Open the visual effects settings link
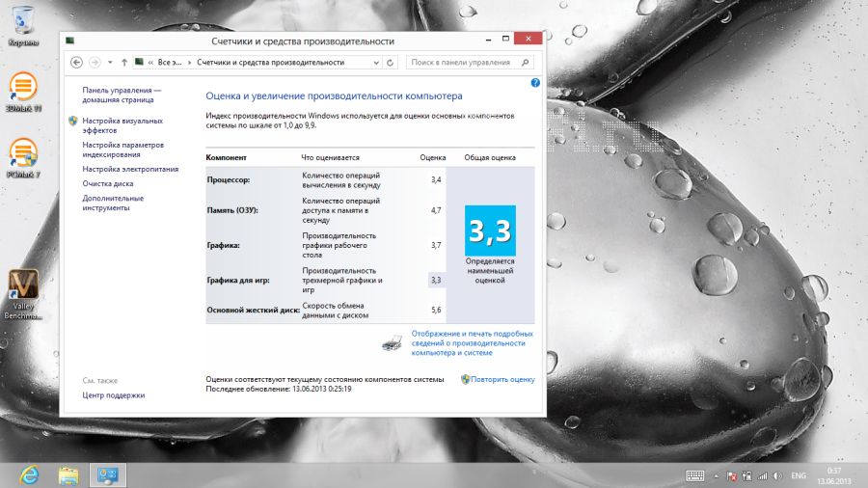 pyautogui.click(x=122, y=124)
